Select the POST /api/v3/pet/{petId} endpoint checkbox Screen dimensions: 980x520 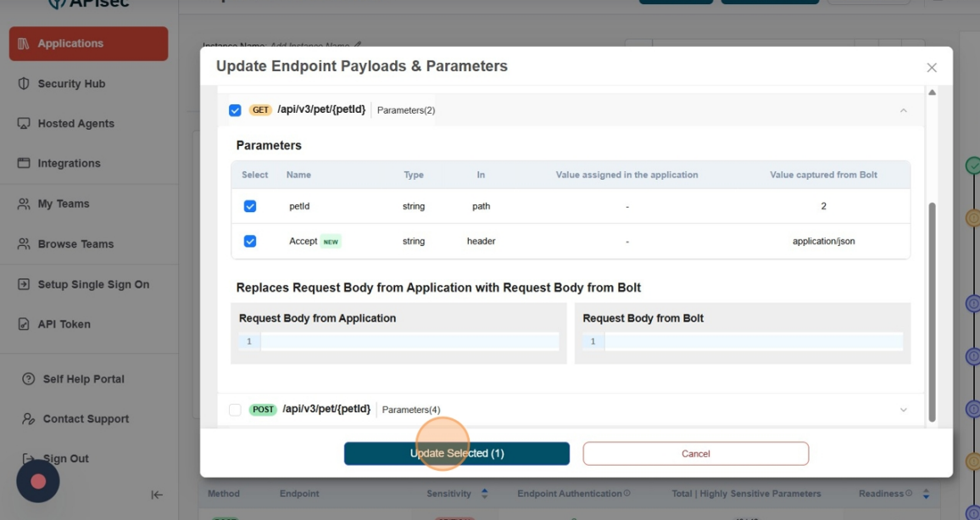click(x=235, y=410)
